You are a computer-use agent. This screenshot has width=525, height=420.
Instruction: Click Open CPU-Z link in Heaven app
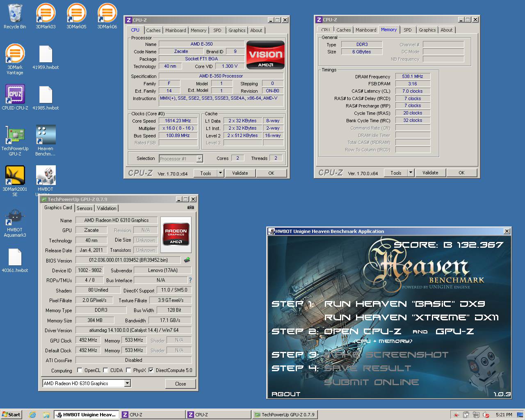363,331
